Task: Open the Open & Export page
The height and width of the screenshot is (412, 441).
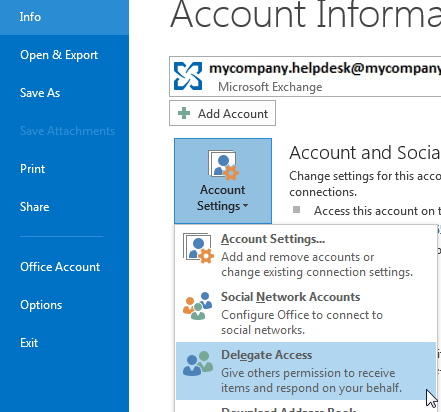Action: [59, 55]
